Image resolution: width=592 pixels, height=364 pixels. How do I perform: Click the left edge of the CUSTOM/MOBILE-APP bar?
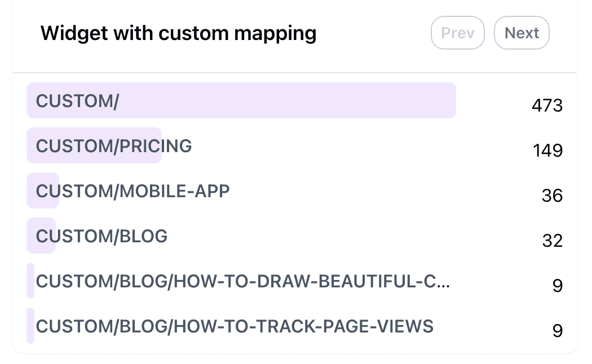[30, 191]
